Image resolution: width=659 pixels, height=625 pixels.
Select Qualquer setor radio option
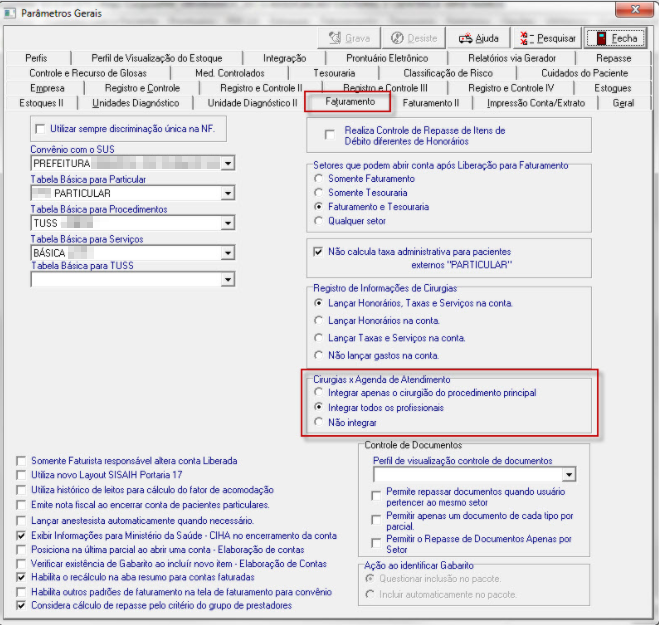pos(319,221)
